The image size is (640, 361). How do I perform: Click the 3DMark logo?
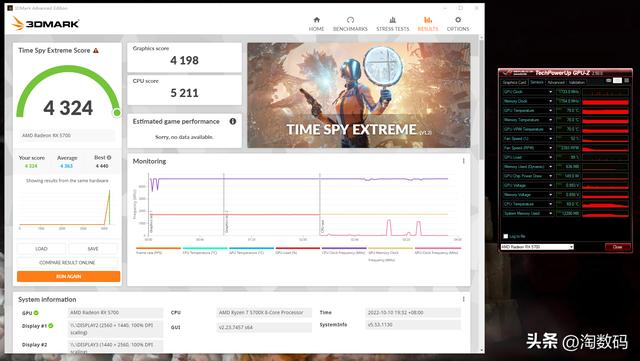pyautogui.click(x=45, y=24)
